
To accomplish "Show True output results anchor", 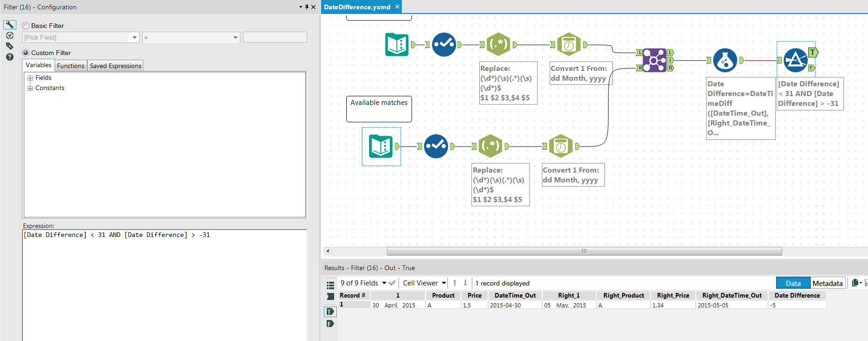I will point(330,312).
